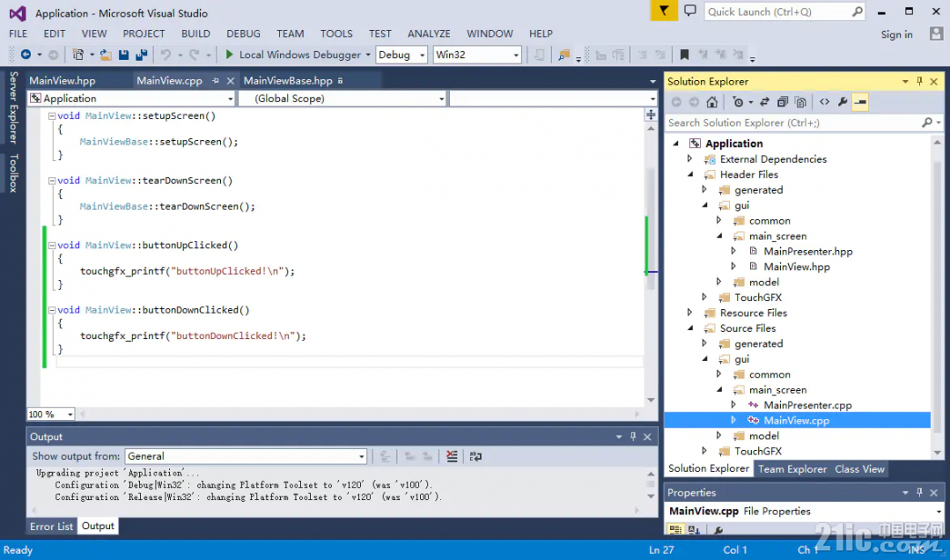Click the Find in Files toolbar icon
This screenshot has width=950, height=560.
[564, 55]
